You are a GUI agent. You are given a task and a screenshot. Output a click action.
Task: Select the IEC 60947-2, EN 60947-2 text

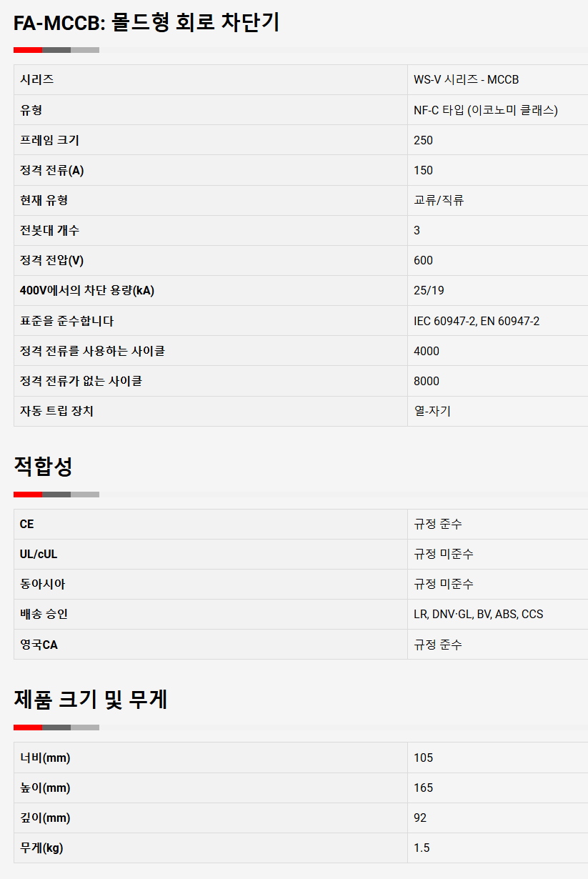tap(476, 321)
